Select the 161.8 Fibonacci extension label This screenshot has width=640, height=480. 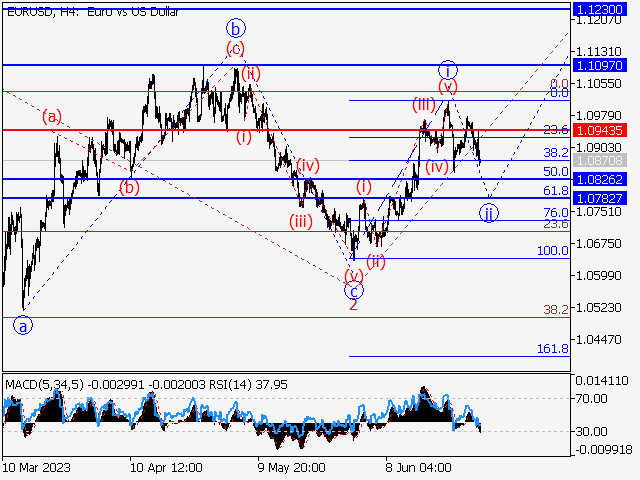tap(553, 349)
